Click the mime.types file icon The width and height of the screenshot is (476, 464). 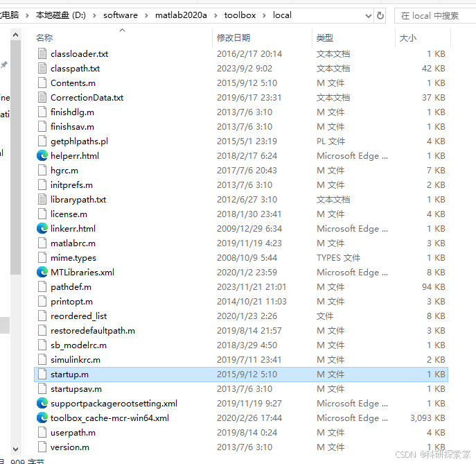[x=42, y=258]
